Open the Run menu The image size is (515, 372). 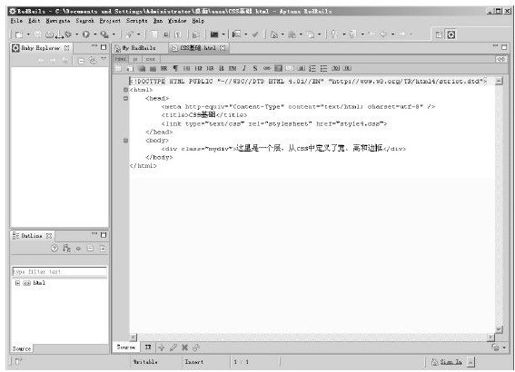click(158, 21)
